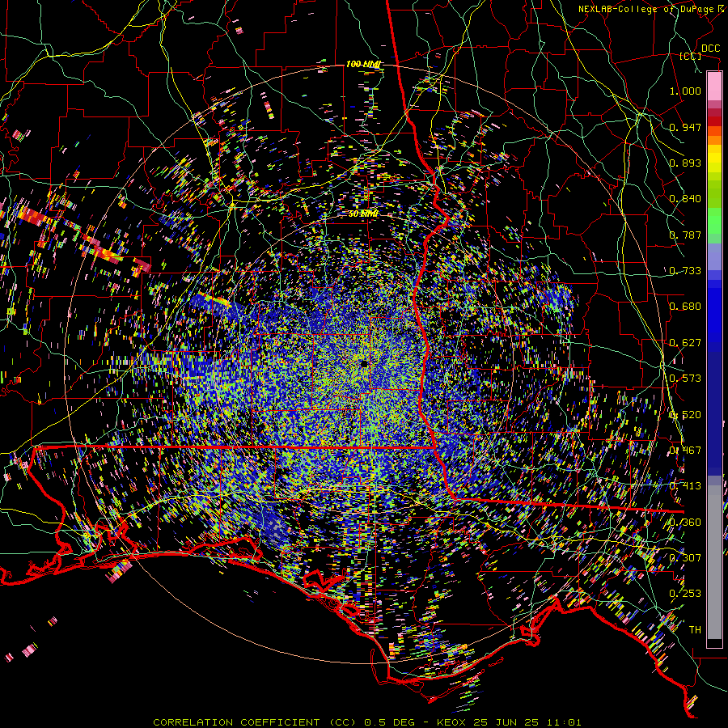728x728 pixels.
Task: Click the DCC label above the legend
Action: click(x=710, y=49)
